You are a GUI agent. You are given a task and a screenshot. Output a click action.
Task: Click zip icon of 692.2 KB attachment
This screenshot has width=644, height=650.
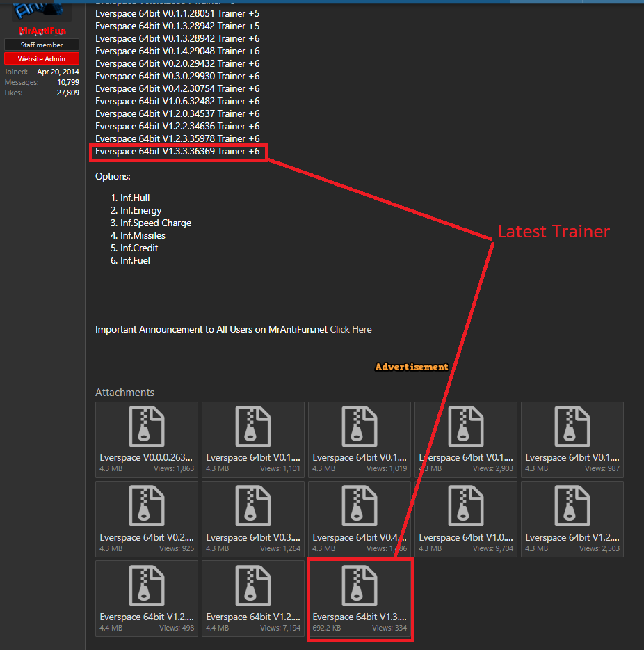click(x=360, y=585)
